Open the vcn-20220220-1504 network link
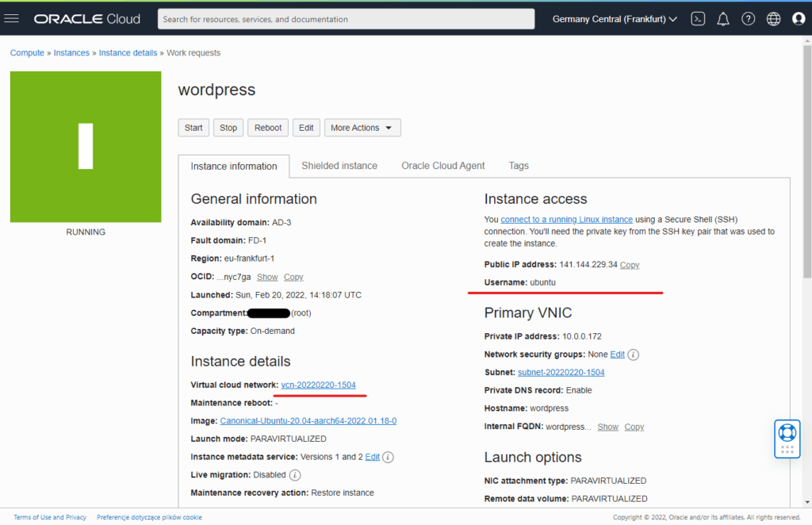 pyautogui.click(x=319, y=385)
